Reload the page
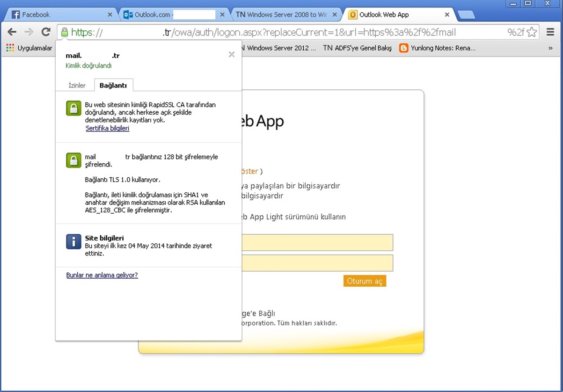 point(46,32)
